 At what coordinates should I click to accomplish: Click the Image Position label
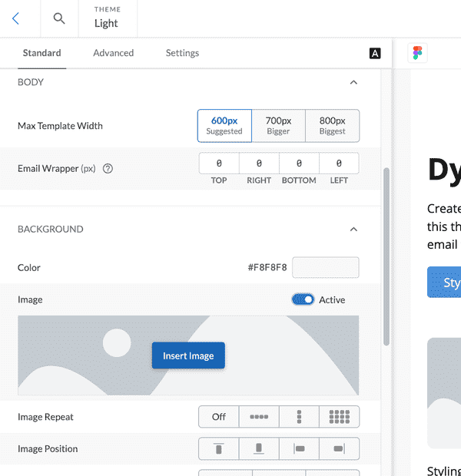pyautogui.click(x=48, y=448)
